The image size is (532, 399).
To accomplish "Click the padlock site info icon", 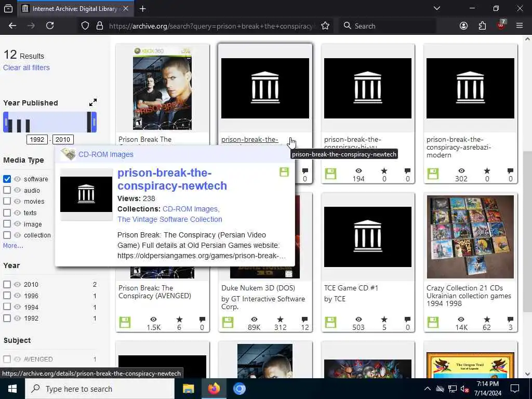I will (99, 26).
